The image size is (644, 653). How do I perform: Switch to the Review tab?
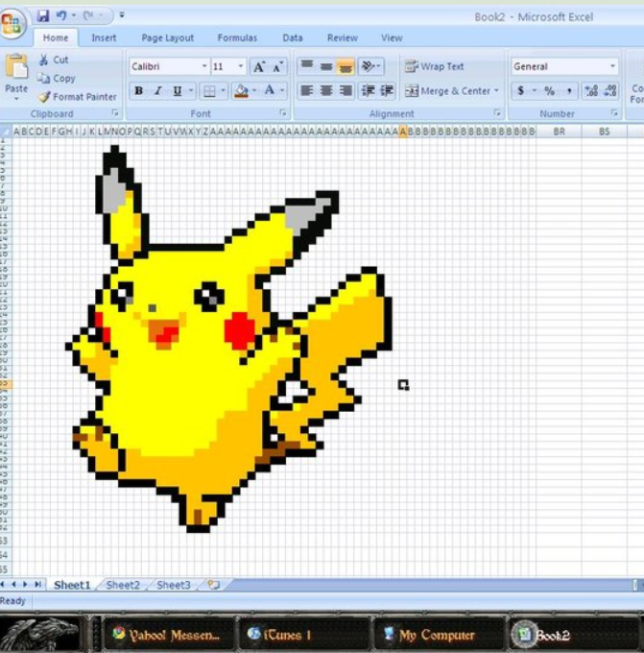343,37
